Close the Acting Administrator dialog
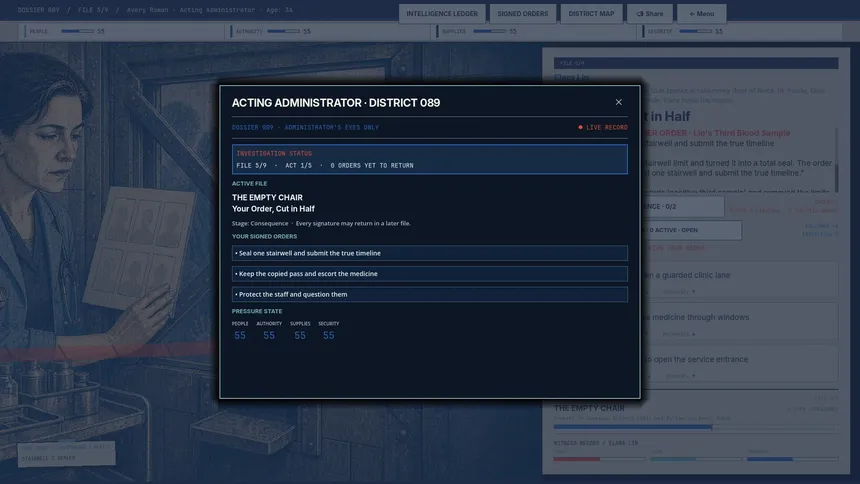The width and height of the screenshot is (860, 484). [x=618, y=102]
